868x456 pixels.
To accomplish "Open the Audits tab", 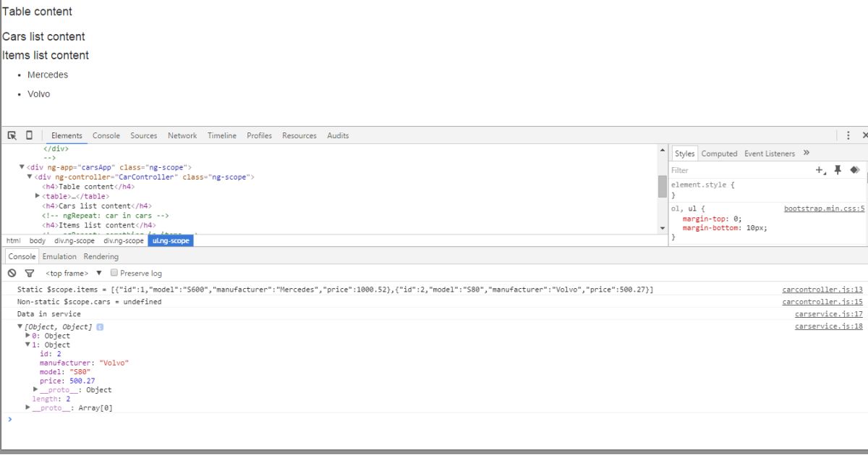I will click(338, 135).
